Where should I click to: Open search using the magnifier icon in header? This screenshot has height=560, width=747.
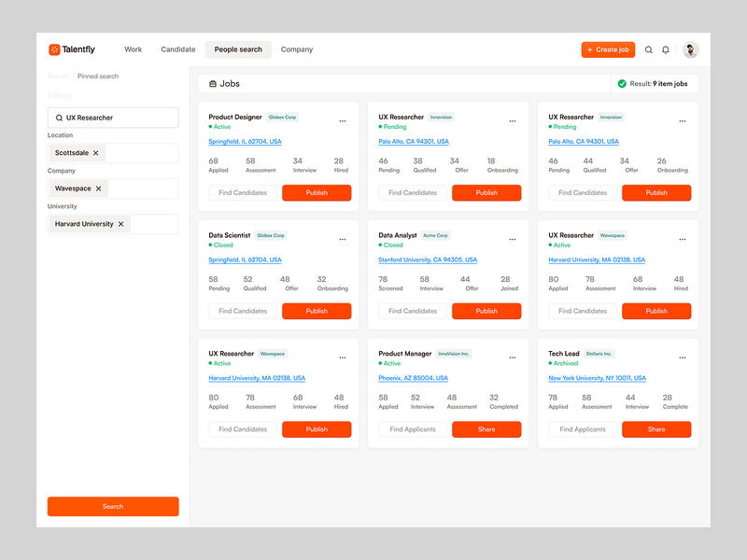pos(648,49)
